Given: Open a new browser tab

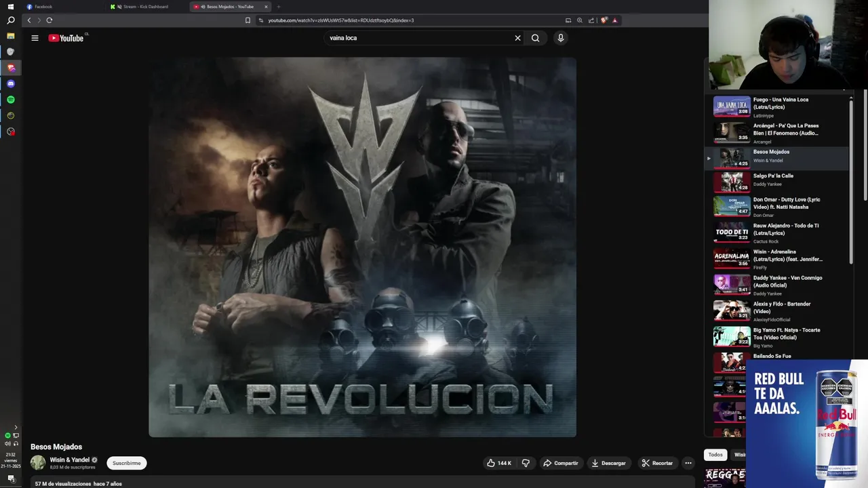Looking at the screenshot, I should 278,7.
